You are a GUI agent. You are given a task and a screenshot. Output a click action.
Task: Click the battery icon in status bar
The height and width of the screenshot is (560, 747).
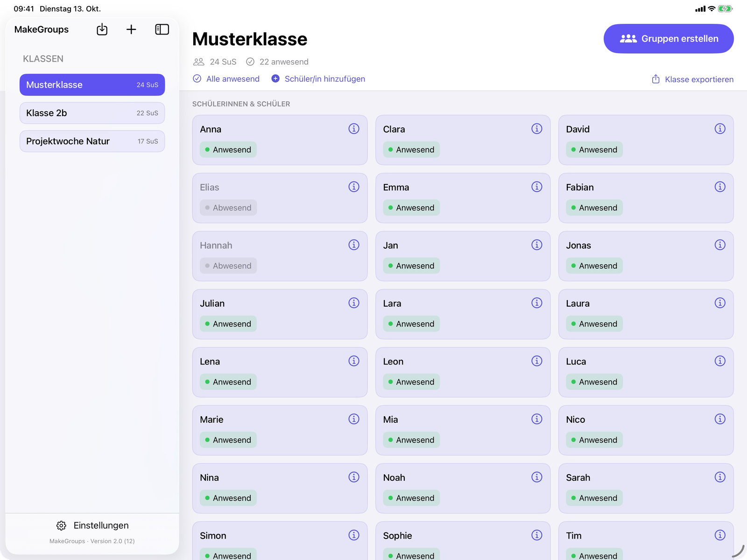(x=726, y=8)
